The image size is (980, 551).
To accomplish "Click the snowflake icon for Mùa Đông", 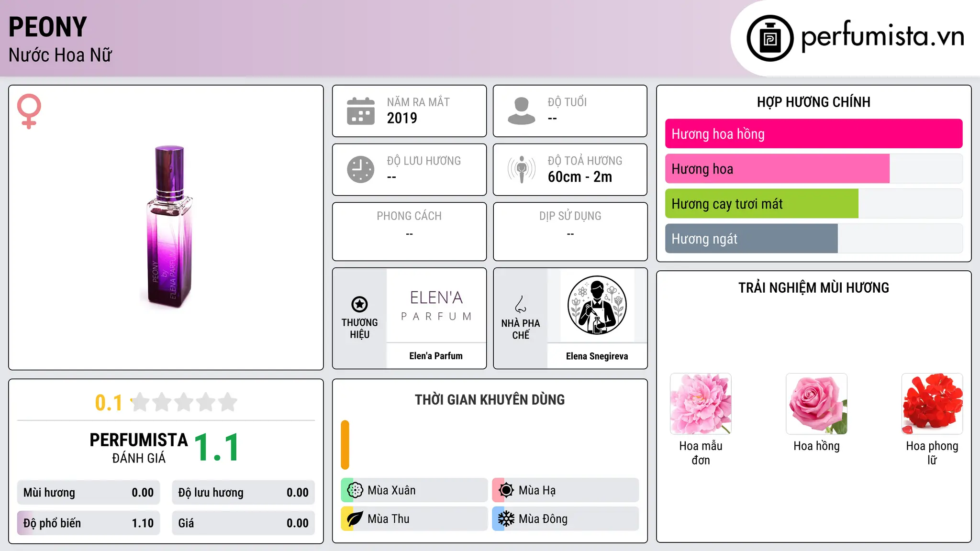I will [506, 519].
